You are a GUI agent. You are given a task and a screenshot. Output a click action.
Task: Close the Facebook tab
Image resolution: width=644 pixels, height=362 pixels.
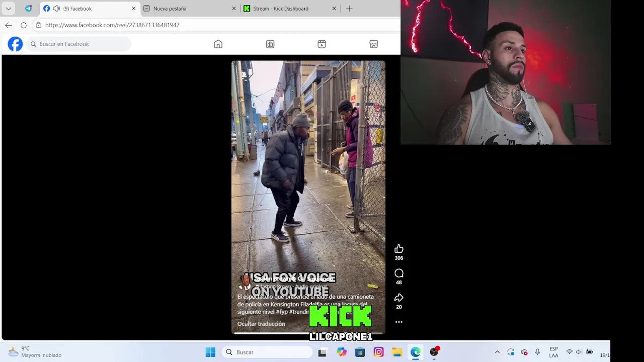click(134, 9)
